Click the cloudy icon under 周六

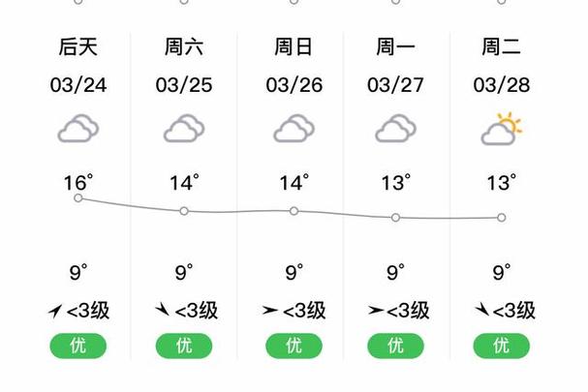[184, 129]
